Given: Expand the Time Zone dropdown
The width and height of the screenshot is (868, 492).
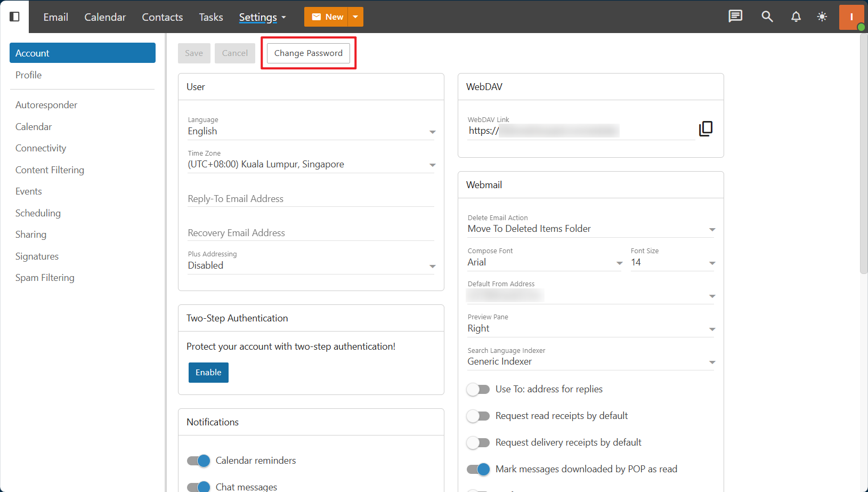Looking at the screenshot, I should tap(432, 165).
